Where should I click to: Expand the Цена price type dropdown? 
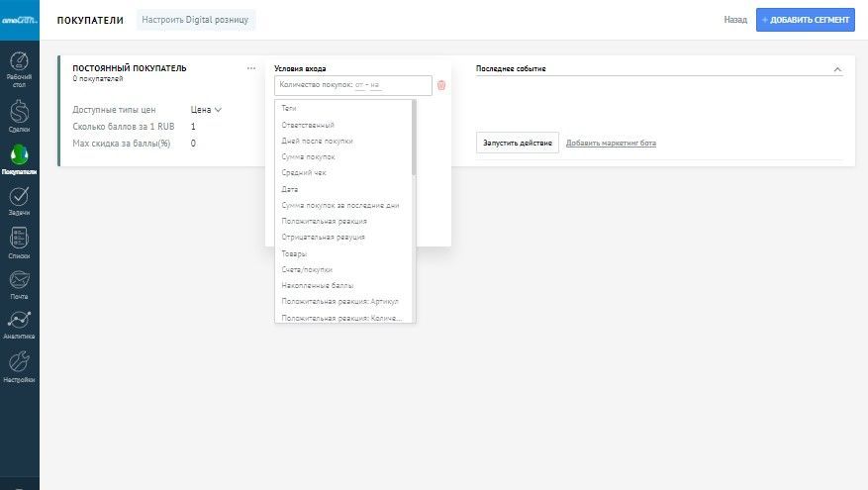click(206, 110)
